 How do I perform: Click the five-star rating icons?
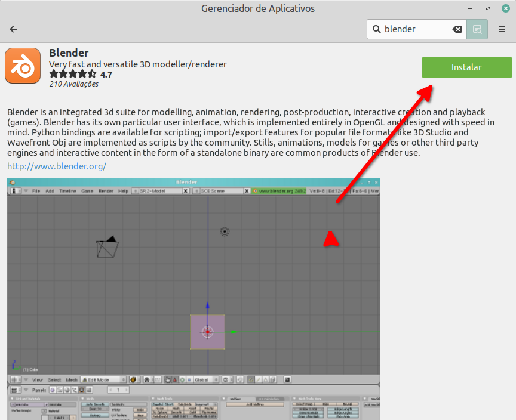[73, 74]
